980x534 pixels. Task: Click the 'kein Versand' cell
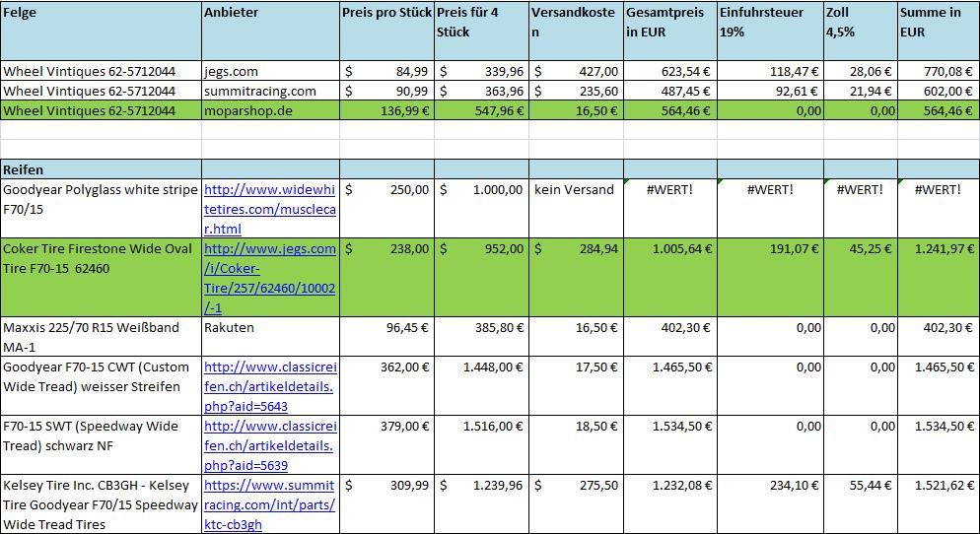click(576, 209)
